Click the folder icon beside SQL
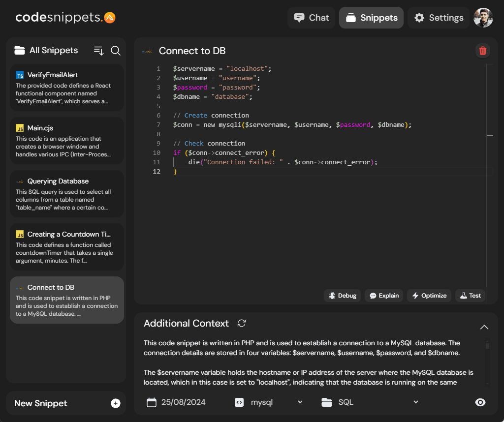The height and width of the screenshot is (422, 504). pos(327,402)
